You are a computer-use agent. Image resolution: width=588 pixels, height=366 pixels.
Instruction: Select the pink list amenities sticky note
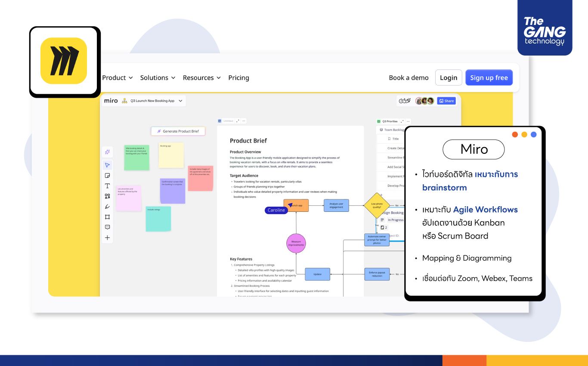(x=128, y=198)
